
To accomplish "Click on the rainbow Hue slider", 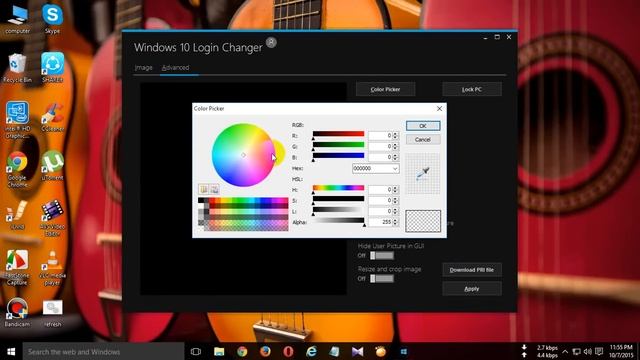I will click(x=338, y=188).
